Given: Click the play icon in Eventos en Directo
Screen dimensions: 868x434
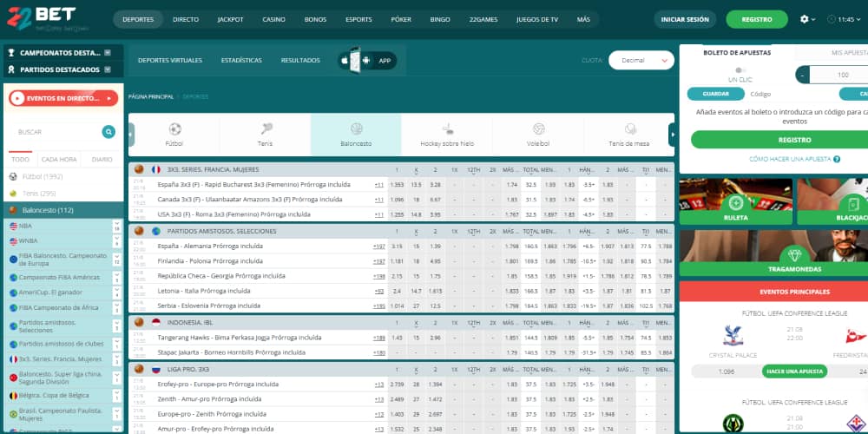Looking at the screenshot, I should point(17,99).
